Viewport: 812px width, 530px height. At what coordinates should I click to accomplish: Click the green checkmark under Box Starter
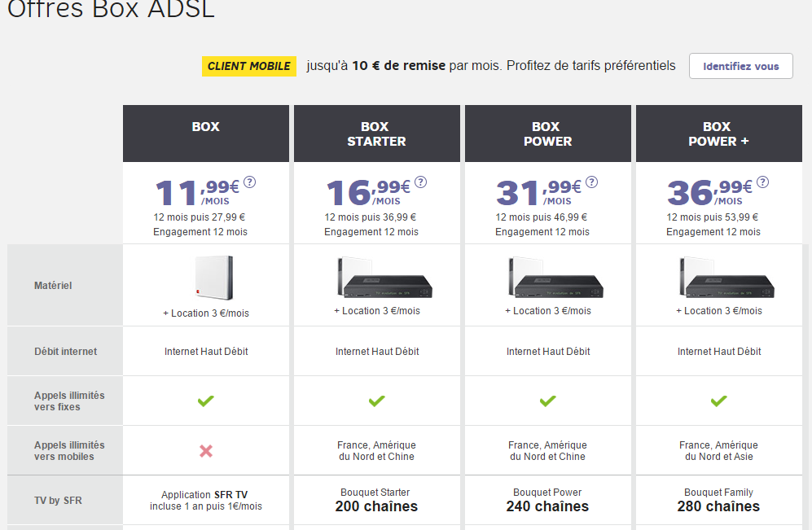point(376,401)
